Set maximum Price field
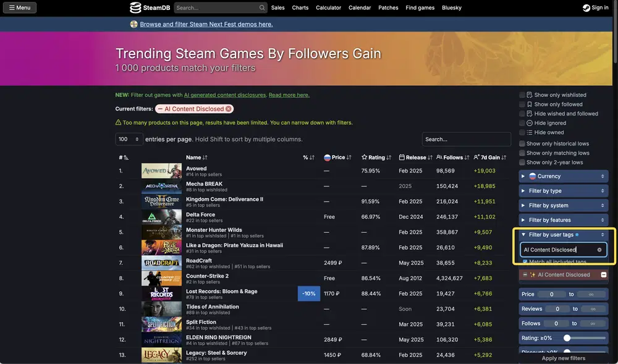Image resolution: width=618 pixels, height=364 pixels. tap(591, 294)
